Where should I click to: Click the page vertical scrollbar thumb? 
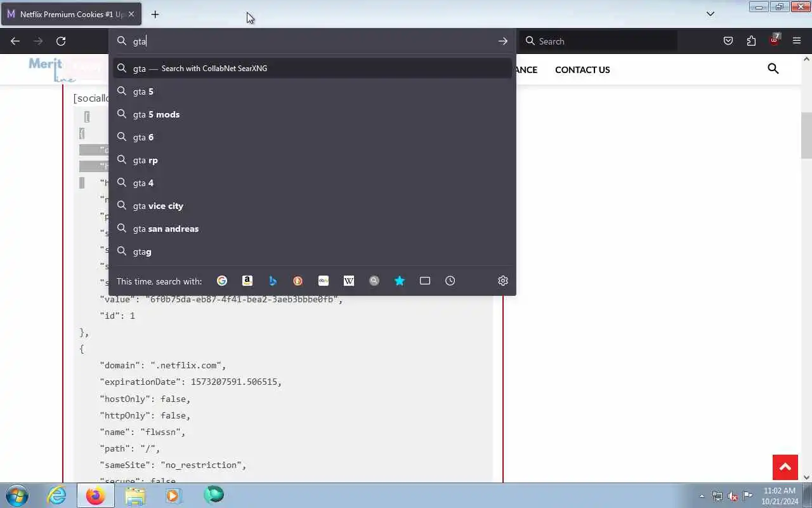tap(806, 137)
